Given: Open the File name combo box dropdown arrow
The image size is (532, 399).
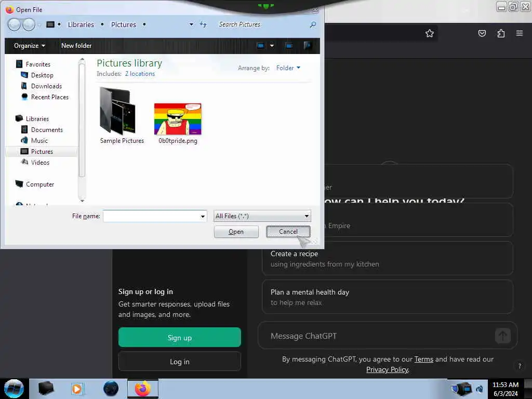Looking at the screenshot, I should (x=203, y=217).
